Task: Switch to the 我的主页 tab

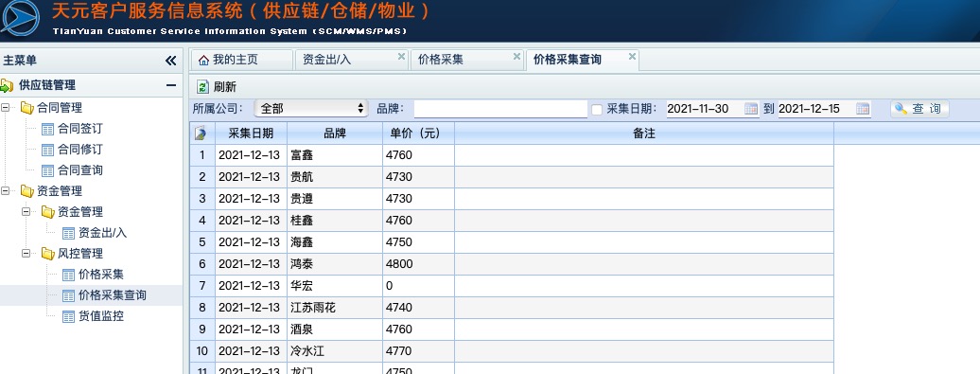Action: (235, 60)
